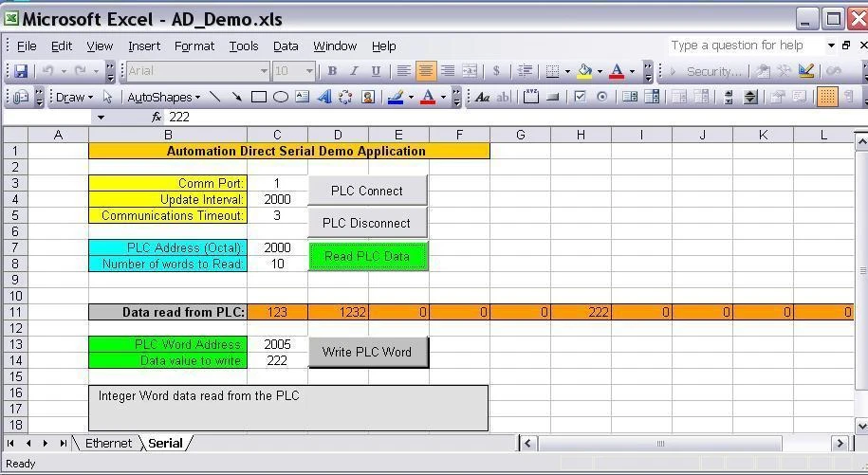Select the Forms Button control
Image resolution: width=868 pixels, height=475 pixels.
tap(552, 98)
